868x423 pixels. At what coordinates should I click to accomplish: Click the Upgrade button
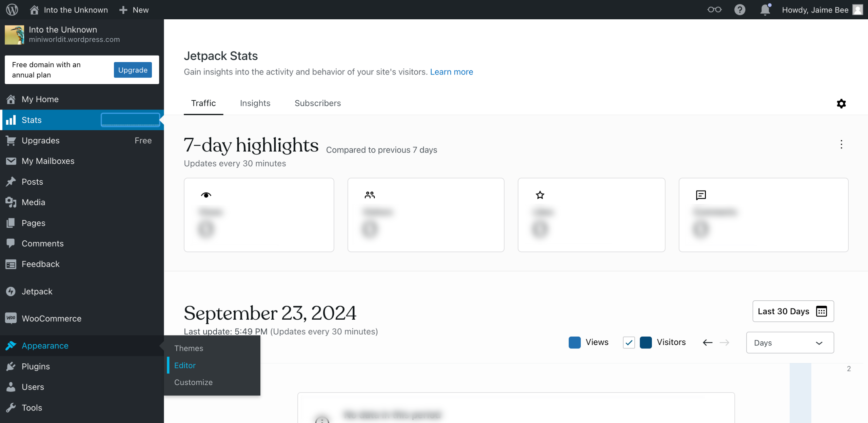point(133,70)
